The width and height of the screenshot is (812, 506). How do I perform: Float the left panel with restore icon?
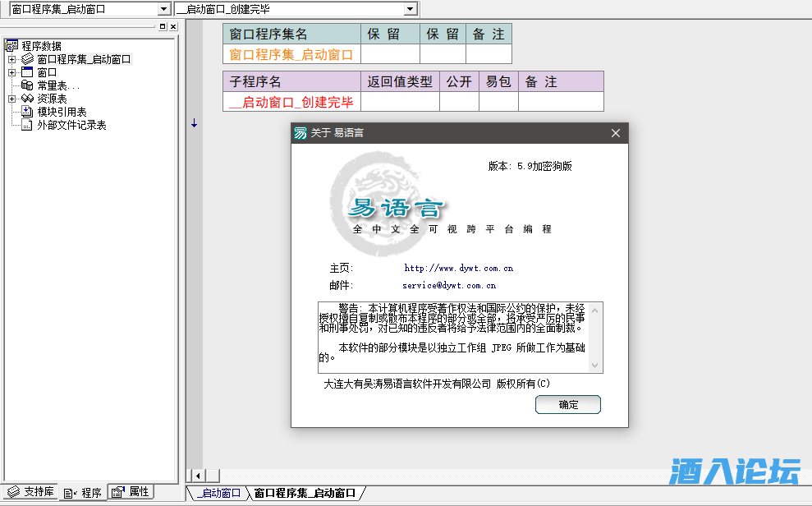[162, 27]
